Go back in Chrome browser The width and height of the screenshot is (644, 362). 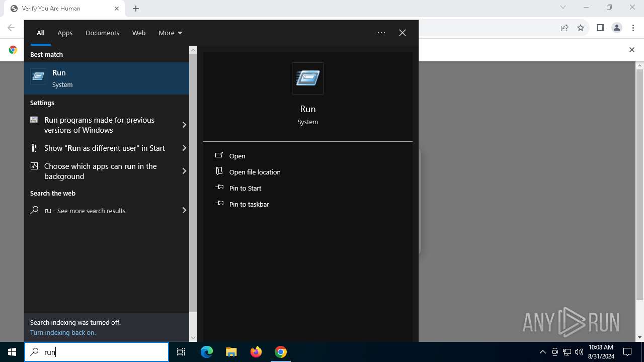(11, 28)
